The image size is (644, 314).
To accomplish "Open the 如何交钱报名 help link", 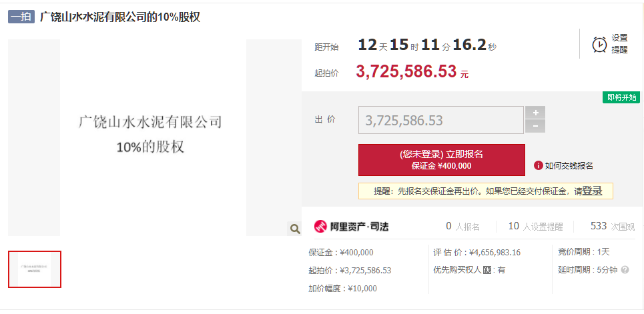I will pyautogui.click(x=569, y=166).
